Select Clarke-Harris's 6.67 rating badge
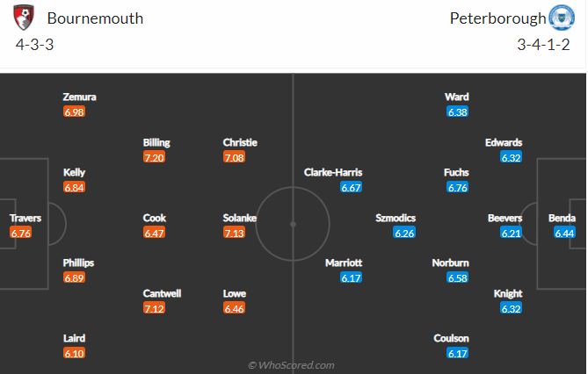Viewport: 588px width, 374px height. pos(352,188)
